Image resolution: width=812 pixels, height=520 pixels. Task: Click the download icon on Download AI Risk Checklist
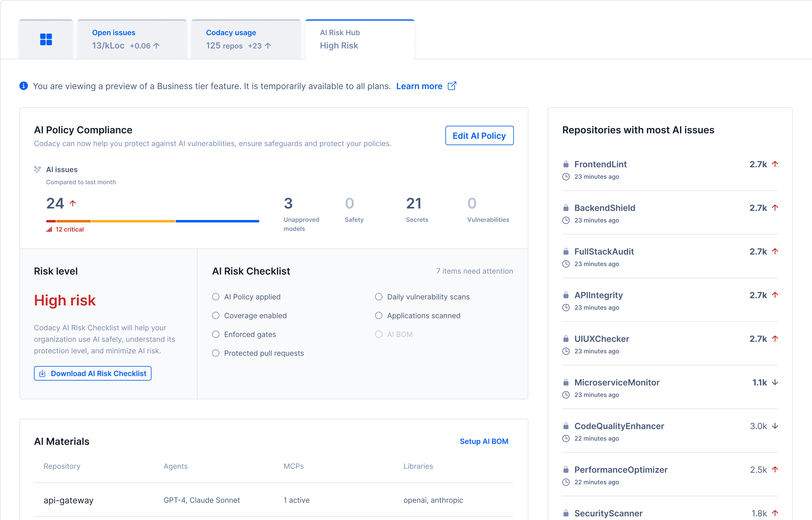[42, 373]
